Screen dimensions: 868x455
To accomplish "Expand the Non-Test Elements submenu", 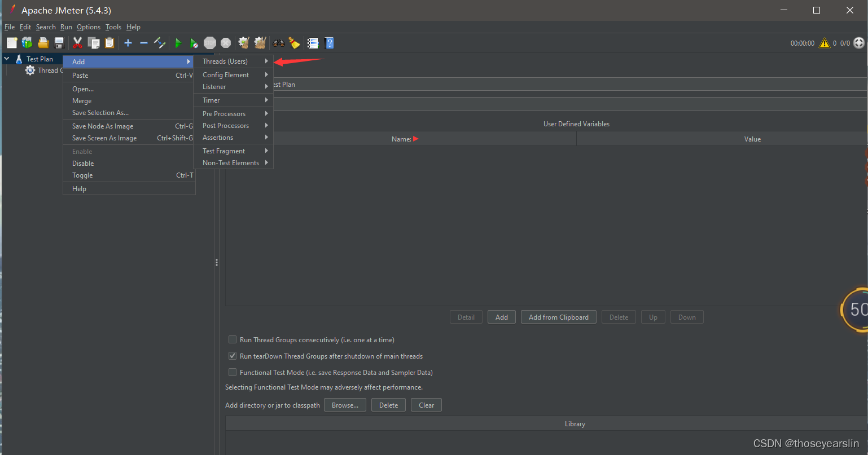I will [234, 163].
